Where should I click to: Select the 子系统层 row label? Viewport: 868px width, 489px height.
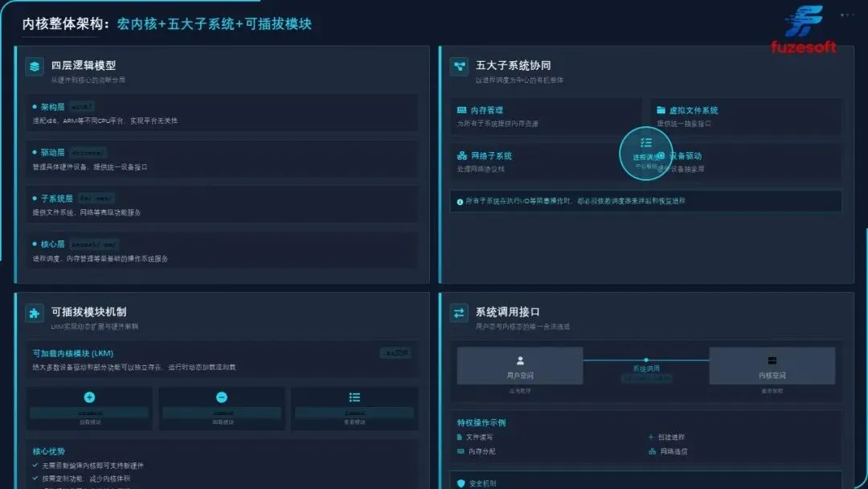point(56,199)
